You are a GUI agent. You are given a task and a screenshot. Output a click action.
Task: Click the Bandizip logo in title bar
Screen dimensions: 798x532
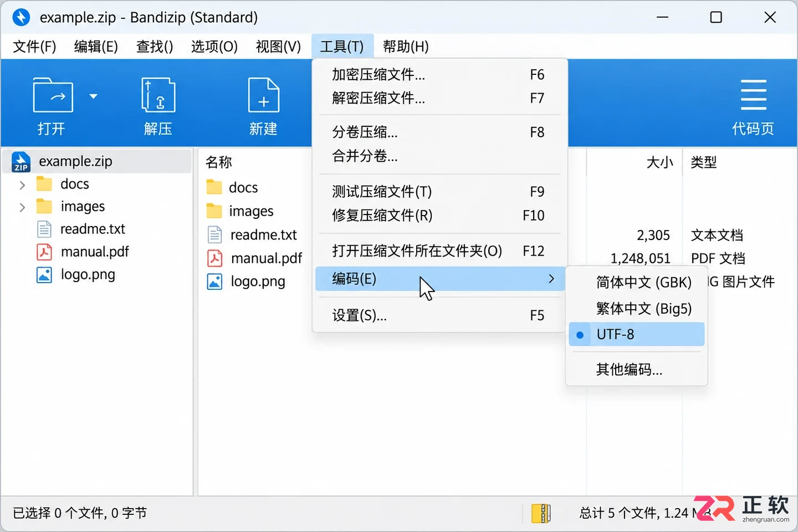tap(21, 17)
